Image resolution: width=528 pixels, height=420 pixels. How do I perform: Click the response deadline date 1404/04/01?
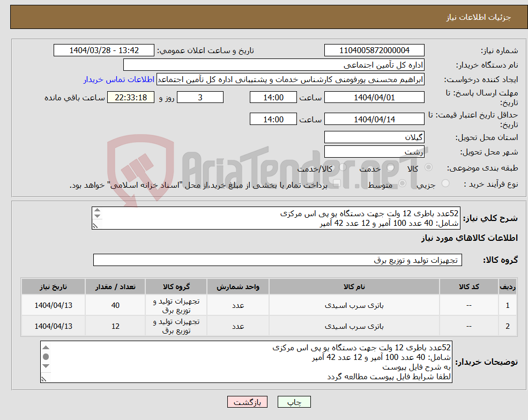[374, 98]
